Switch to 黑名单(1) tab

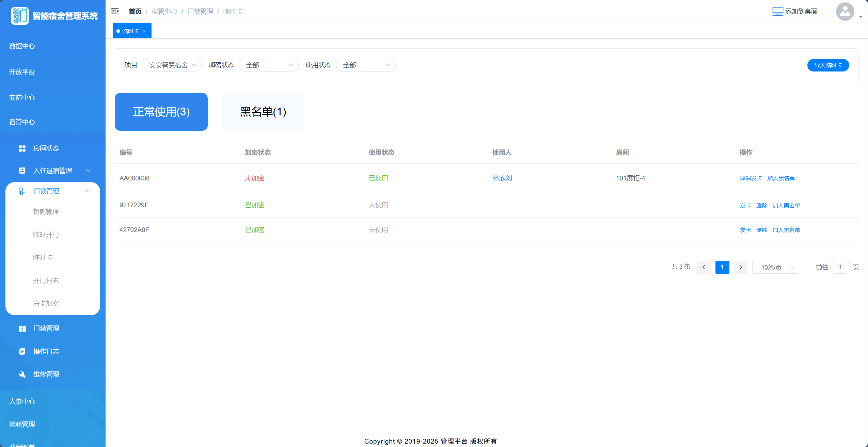click(263, 112)
